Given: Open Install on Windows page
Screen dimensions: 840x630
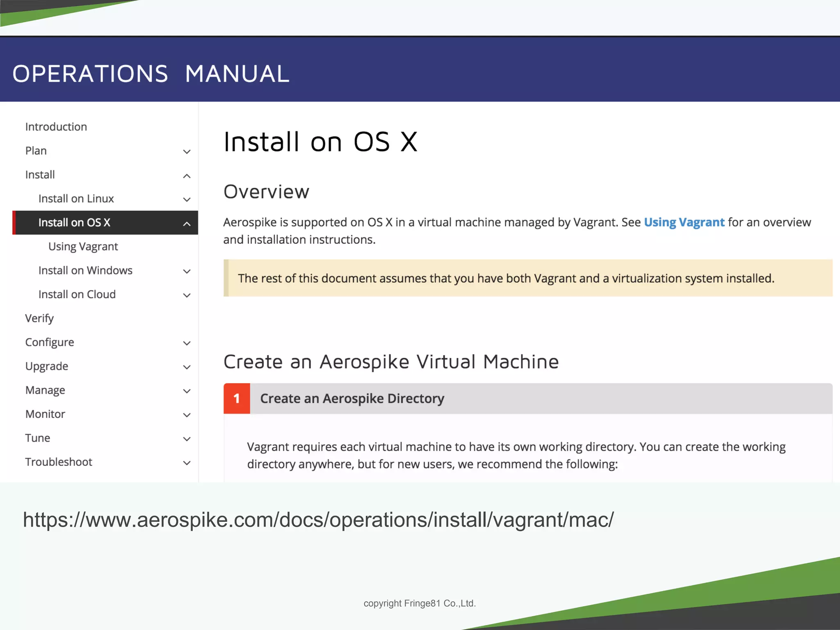Looking at the screenshot, I should coord(85,270).
